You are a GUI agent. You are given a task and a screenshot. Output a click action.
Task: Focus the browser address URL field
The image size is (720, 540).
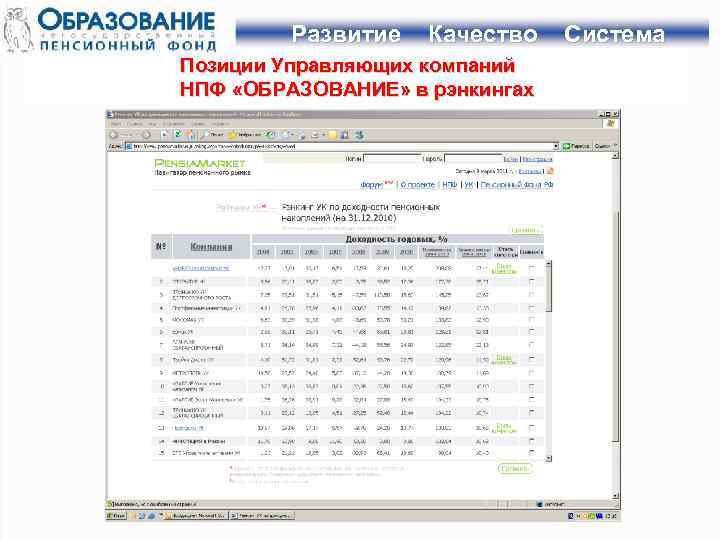coord(342,146)
